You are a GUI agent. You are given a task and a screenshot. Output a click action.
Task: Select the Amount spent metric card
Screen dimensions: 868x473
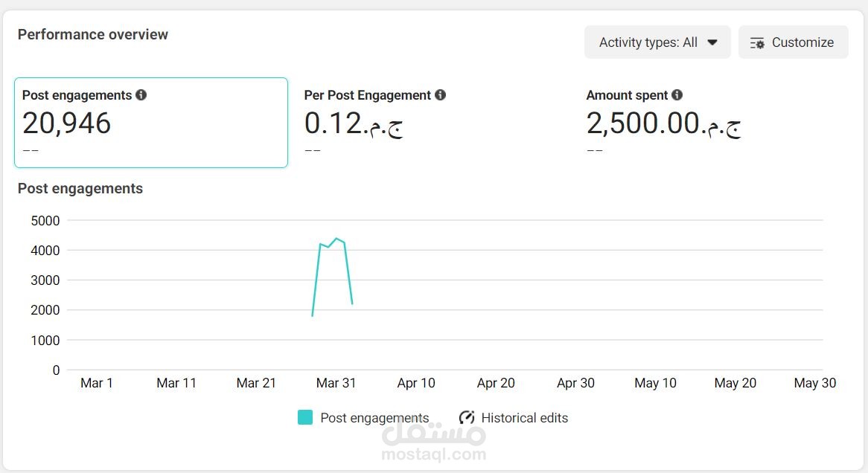[715, 123]
